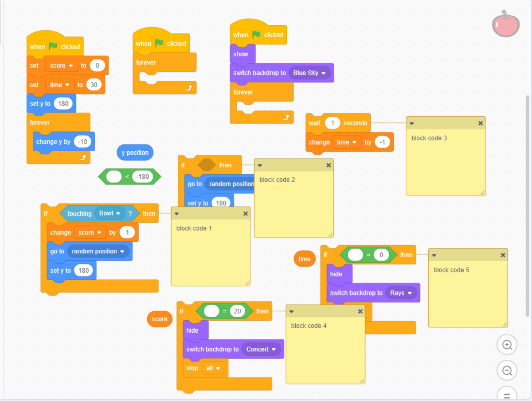
Task: Collapse the block code 4 comment
Action: coord(292,311)
